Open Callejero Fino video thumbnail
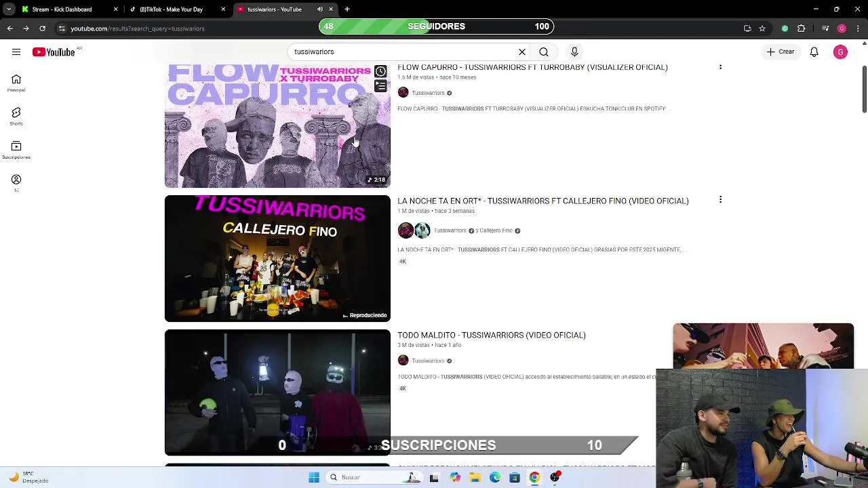Image resolution: width=868 pixels, height=488 pixels. (277, 258)
